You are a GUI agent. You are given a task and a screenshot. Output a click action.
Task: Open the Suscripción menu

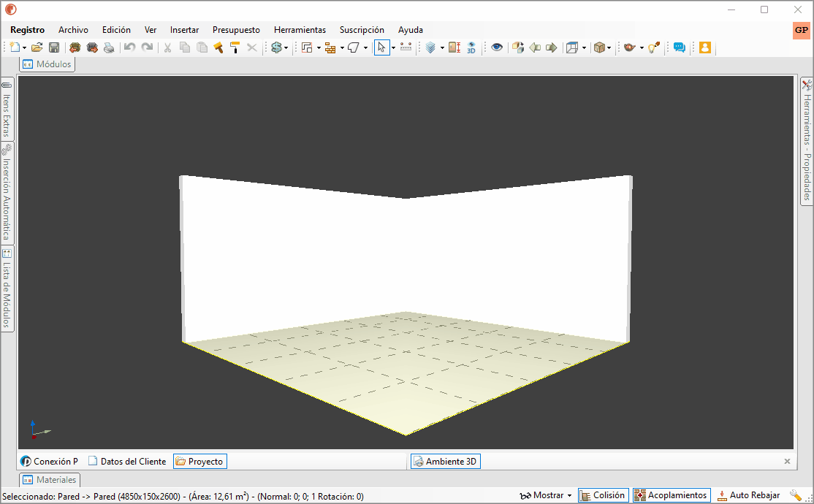pos(362,30)
